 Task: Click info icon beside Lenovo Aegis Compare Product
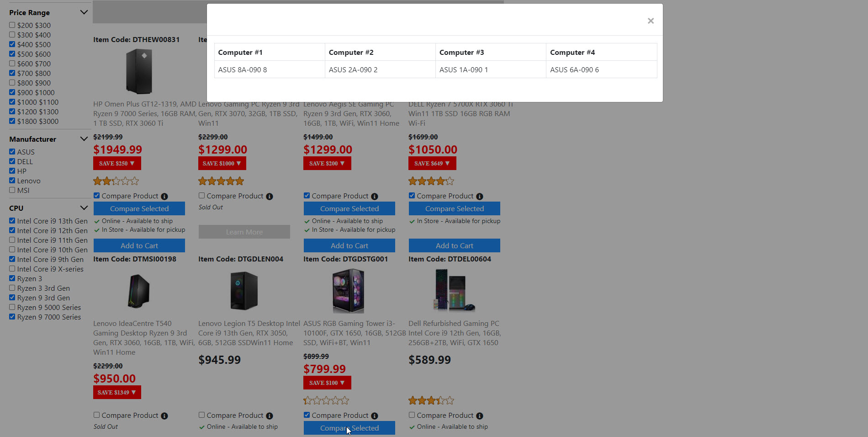pos(375,197)
